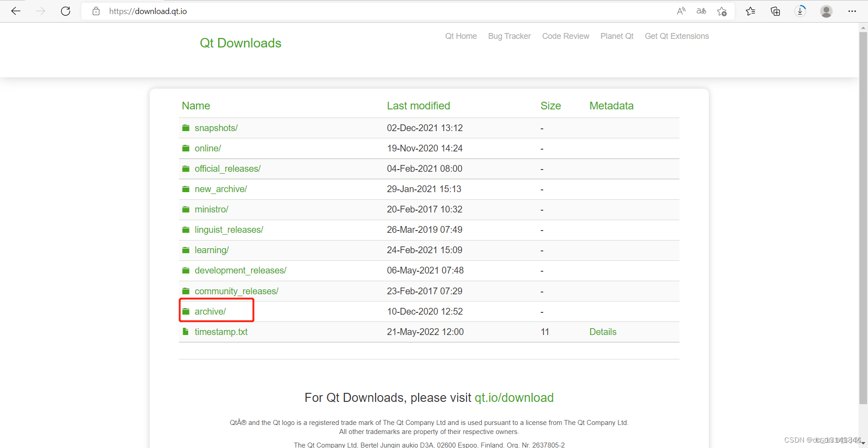
Task: Click the address bar URL
Action: click(x=148, y=11)
